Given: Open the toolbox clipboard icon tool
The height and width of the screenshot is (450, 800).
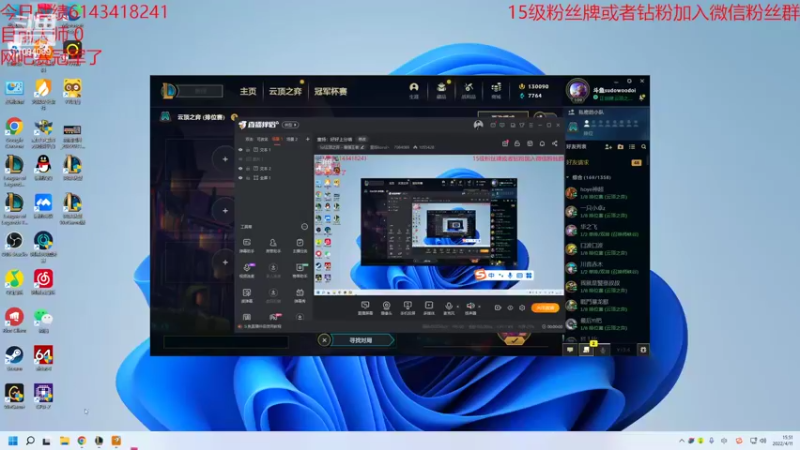Looking at the screenshot, I should click(x=299, y=245).
